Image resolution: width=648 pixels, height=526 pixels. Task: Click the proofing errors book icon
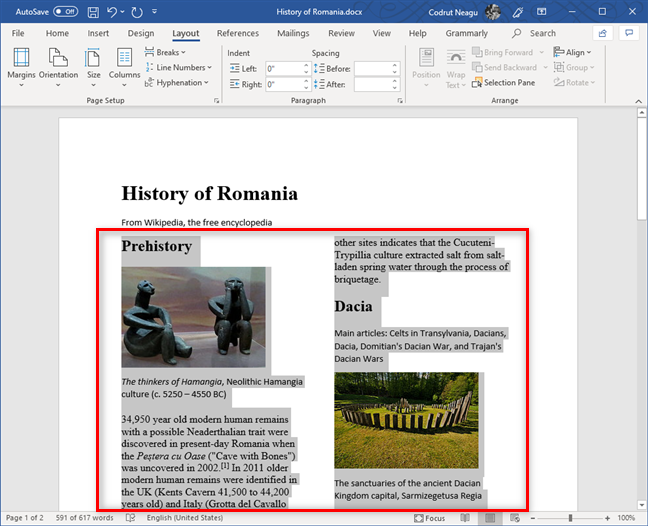point(131,518)
